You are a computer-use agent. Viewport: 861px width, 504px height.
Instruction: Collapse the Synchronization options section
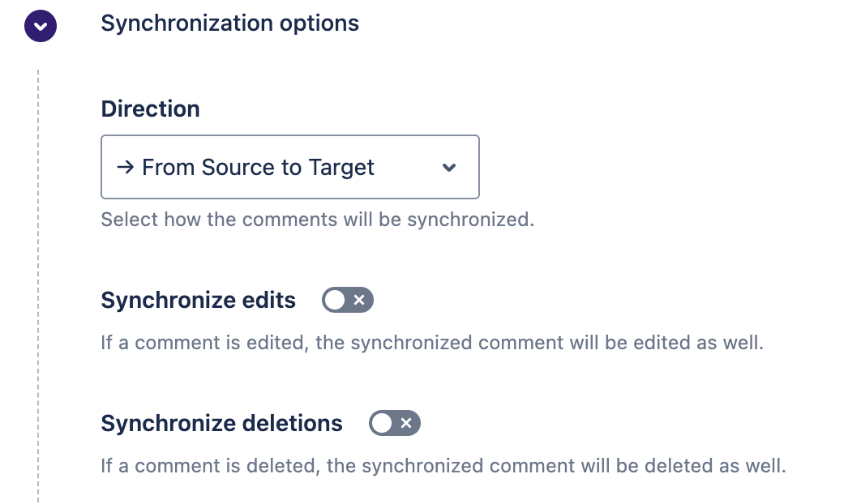(x=40, y=26)
